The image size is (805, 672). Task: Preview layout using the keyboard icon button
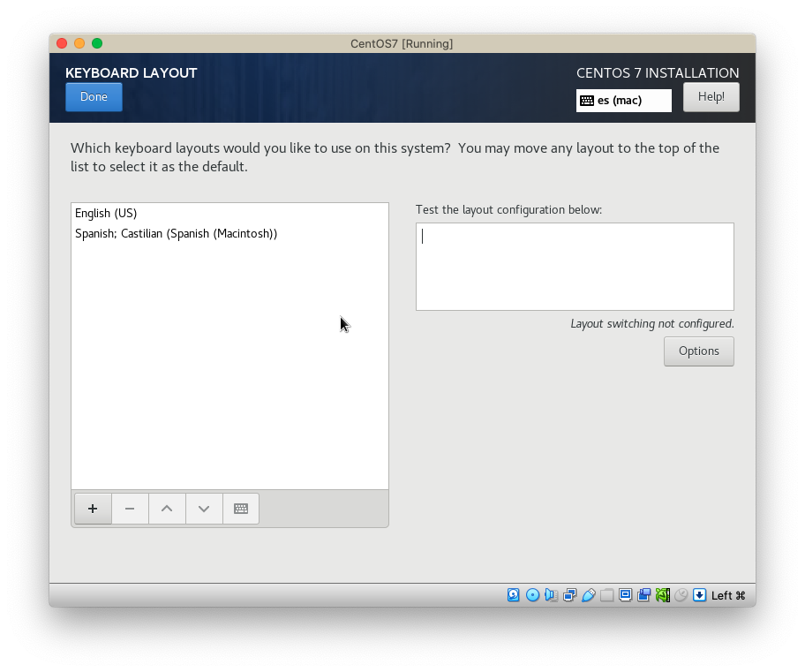pos(241,509)
